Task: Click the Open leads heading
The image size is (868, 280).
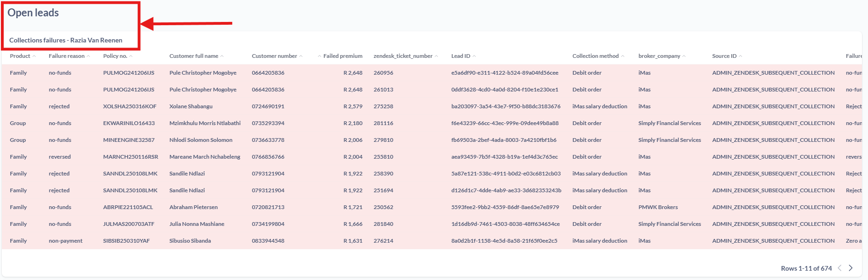Action: pos(33,13)
